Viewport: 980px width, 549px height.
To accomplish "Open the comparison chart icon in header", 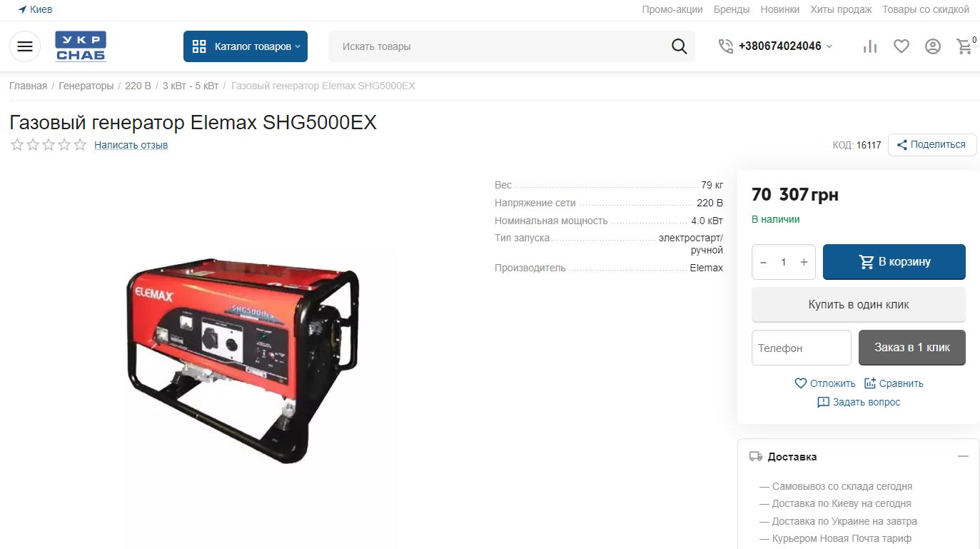I will pyautogui.click(x=870, y=46).
